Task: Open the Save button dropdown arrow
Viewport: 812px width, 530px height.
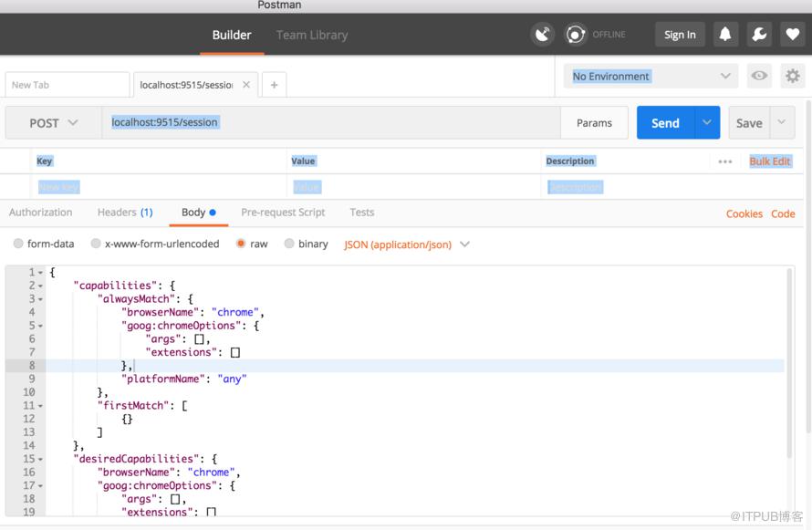Action: (x=782, y=122)
